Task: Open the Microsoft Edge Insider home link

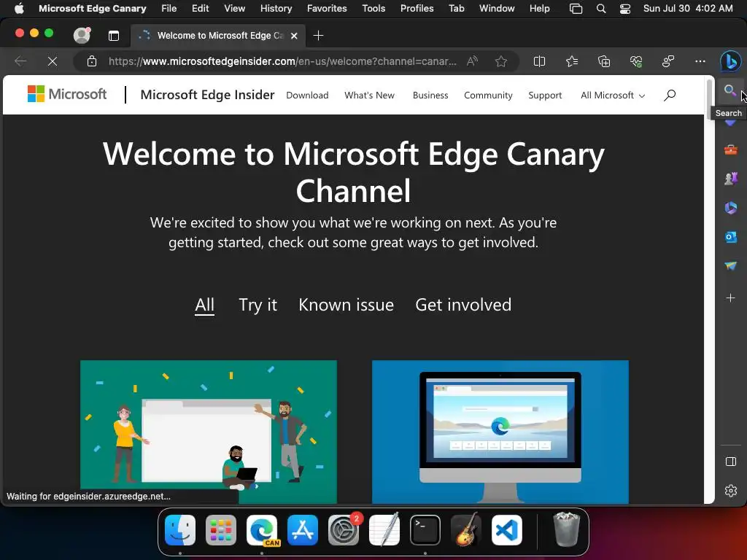Action: pos(207,95)
